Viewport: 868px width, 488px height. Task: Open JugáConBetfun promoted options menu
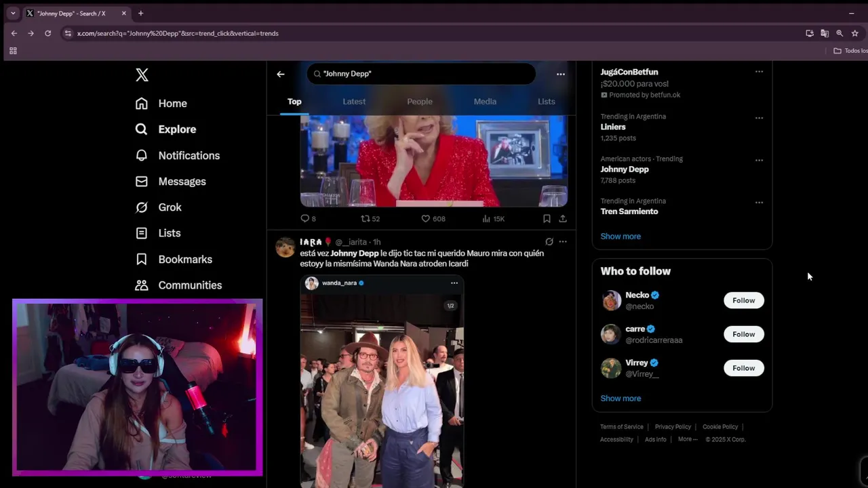point(759,72)
